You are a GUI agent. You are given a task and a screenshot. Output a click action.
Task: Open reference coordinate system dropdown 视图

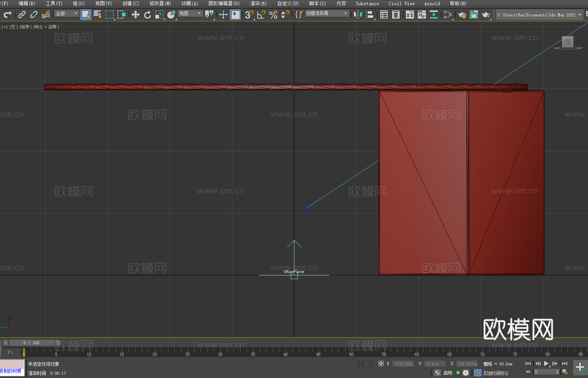(x=190, y=13)
